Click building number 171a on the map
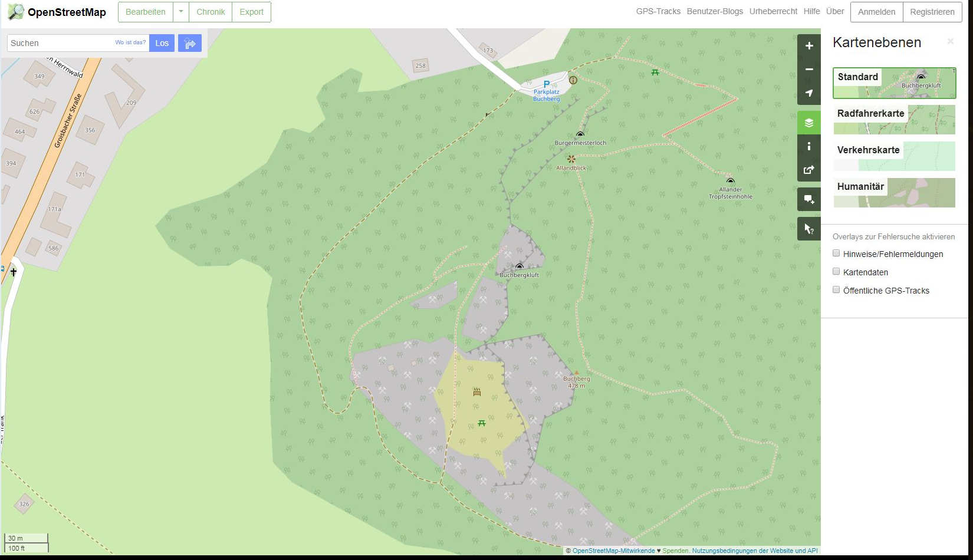 pos(54,209)
